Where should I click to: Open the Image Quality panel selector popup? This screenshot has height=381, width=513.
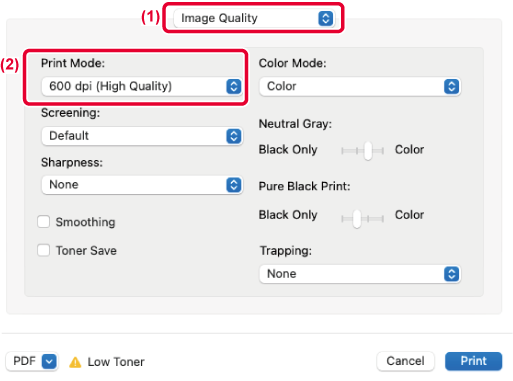pos(254,18)
